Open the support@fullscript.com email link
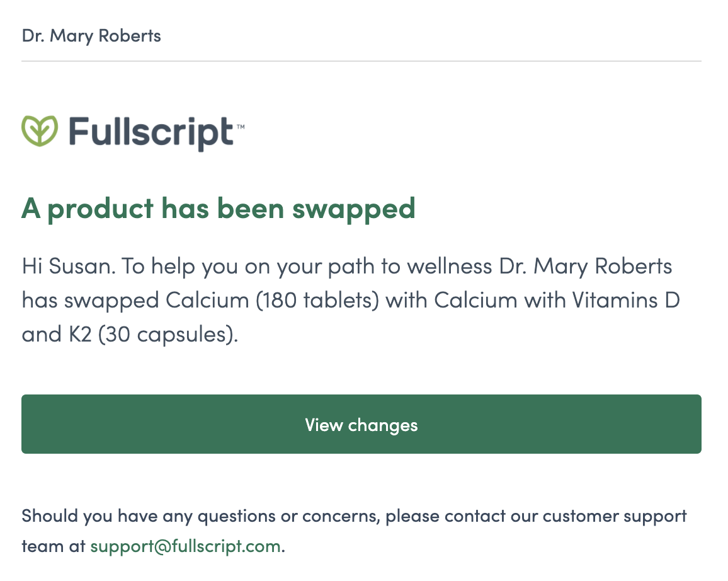The height and width of the screenshot is (581, 728). pos(185,546)
